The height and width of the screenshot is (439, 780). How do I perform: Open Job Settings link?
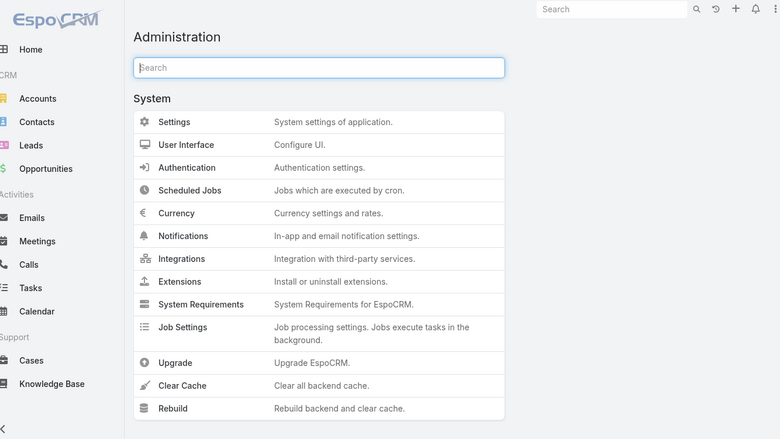[x=183, y=327]
